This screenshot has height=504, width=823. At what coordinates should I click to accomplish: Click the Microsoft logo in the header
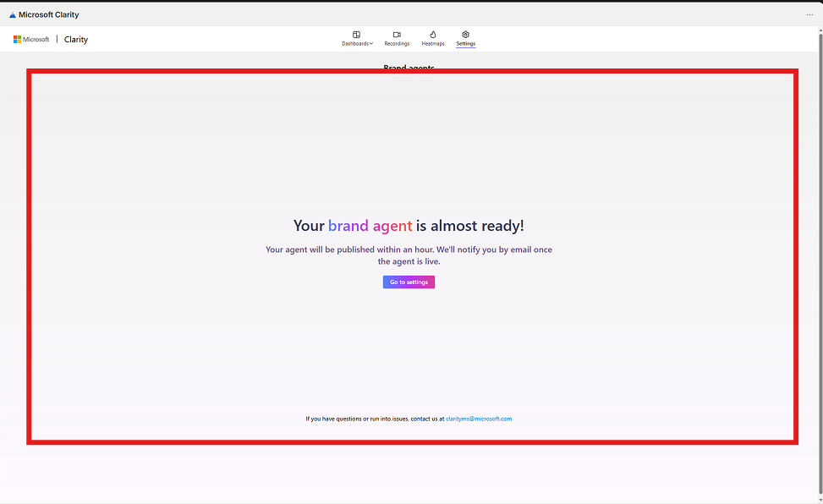click(x=31, y=40)
